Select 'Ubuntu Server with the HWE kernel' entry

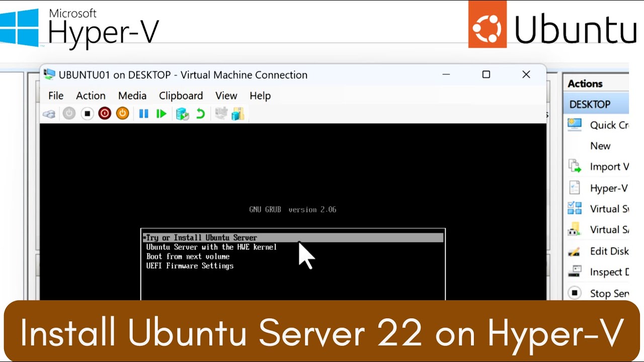tap(211, 247)
